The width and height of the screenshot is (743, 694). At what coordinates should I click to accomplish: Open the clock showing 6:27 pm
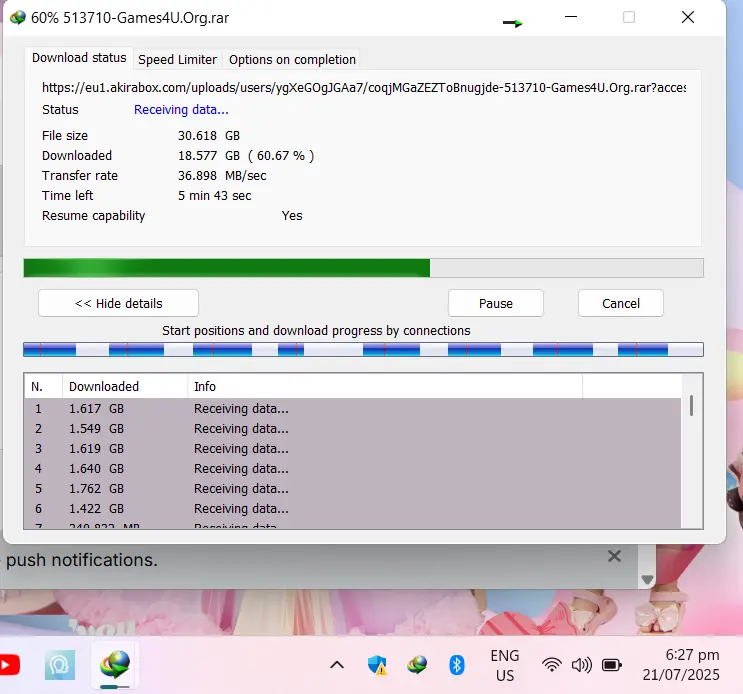[x=681, y=665]
